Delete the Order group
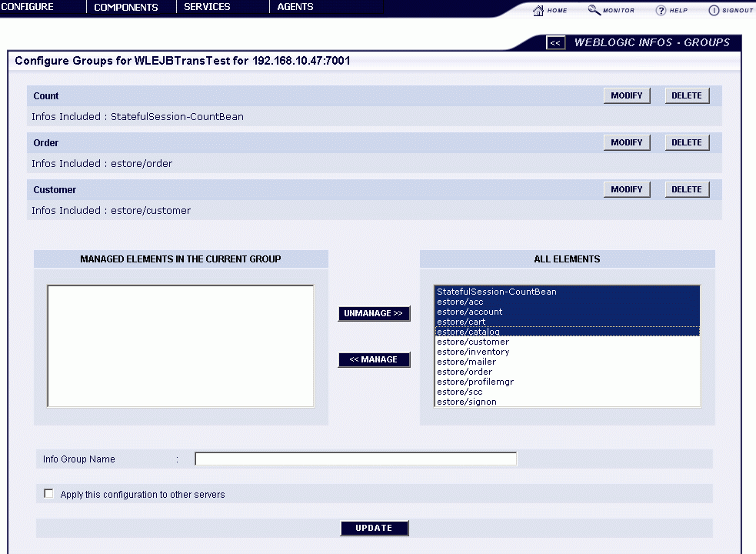The height and width of the screenshot is (554, 756). pos(687,142)
